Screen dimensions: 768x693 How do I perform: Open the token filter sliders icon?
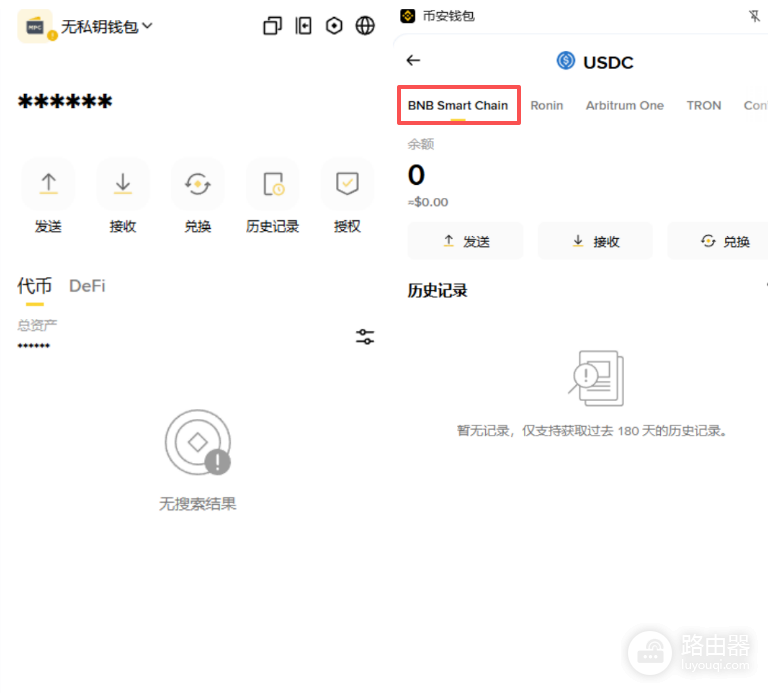point(365,337)
